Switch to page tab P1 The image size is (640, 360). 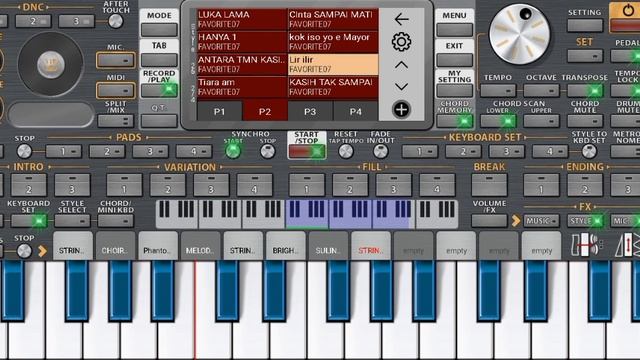pyautogui.click(x=220, y=111)
